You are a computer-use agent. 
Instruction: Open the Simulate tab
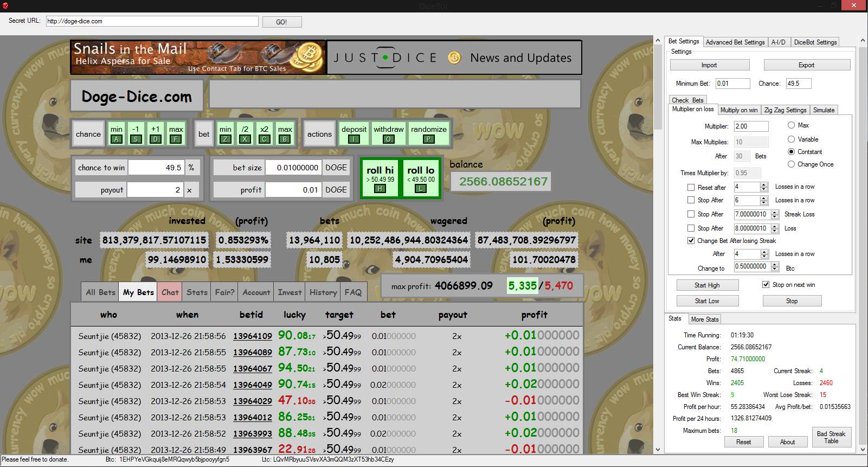pyautogui.click(x=824, y=110)
